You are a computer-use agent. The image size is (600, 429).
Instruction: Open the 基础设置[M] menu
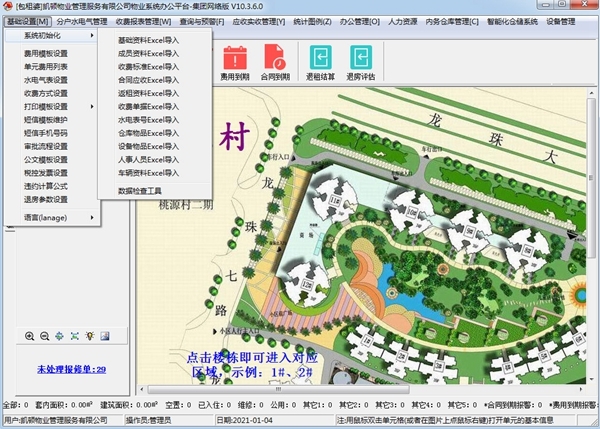pos(28,21)
